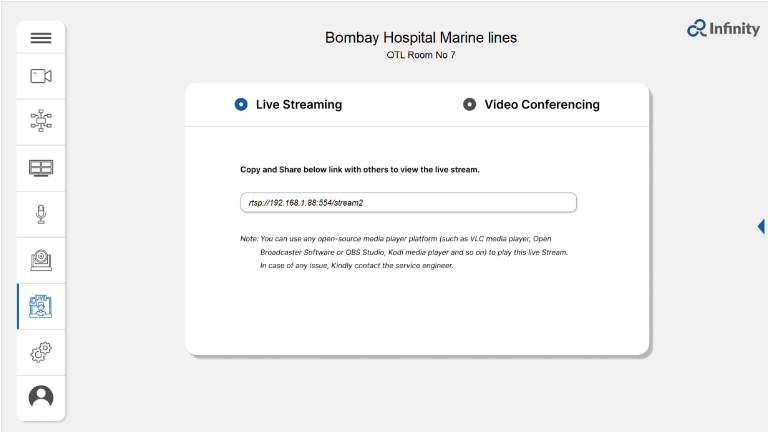
Task: Open the hamburger menu in the sidebar
Action: coord(41,38)
